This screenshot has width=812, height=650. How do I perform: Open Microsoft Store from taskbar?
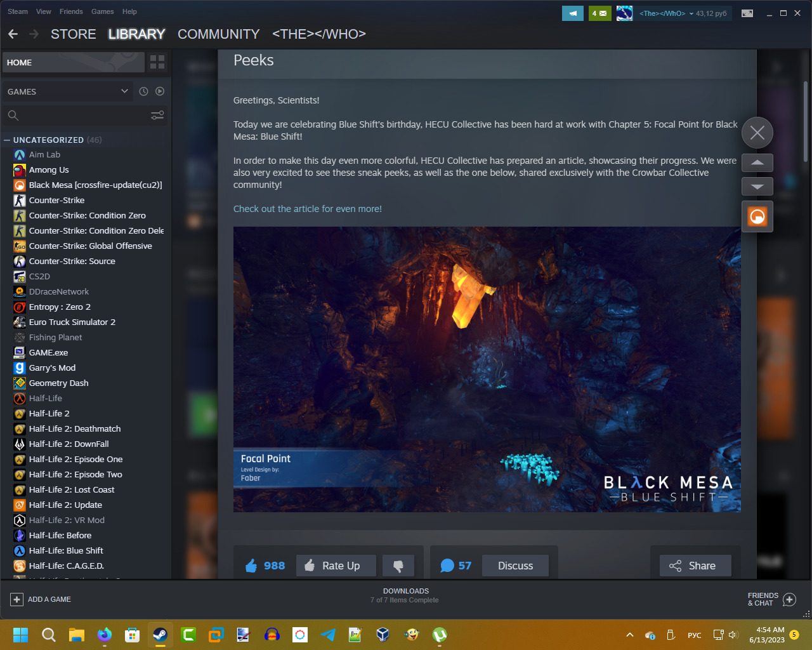click(x=132, y=635)
